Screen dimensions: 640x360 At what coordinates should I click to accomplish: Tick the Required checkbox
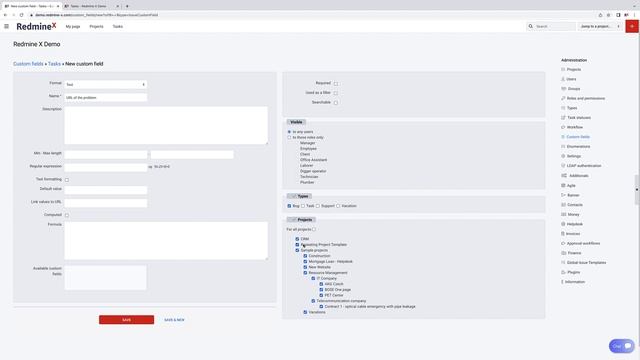(x=336, y=84)
